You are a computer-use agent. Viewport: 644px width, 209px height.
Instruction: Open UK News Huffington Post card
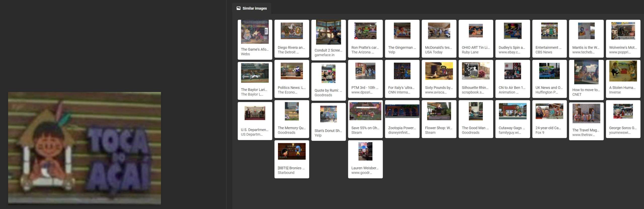[549, 79]
